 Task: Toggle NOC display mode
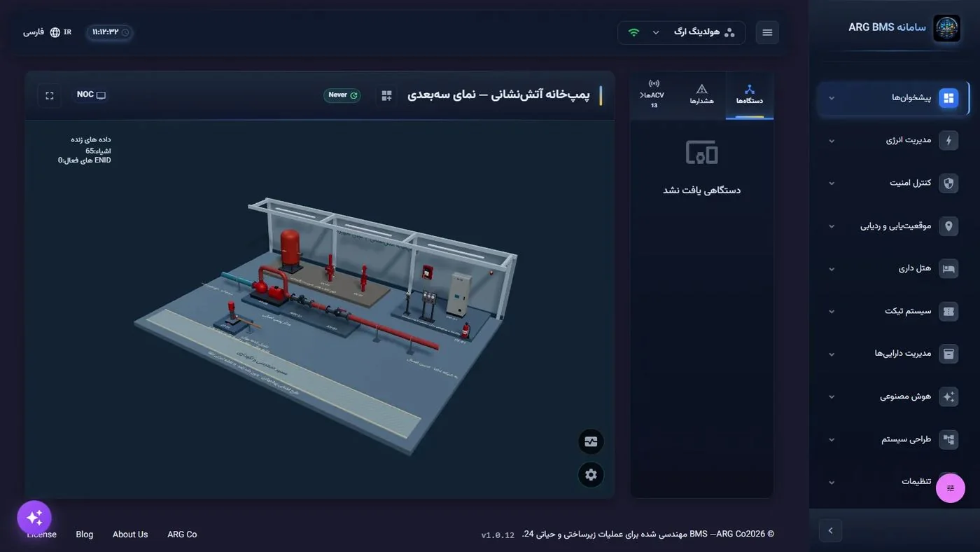(91, 95)
